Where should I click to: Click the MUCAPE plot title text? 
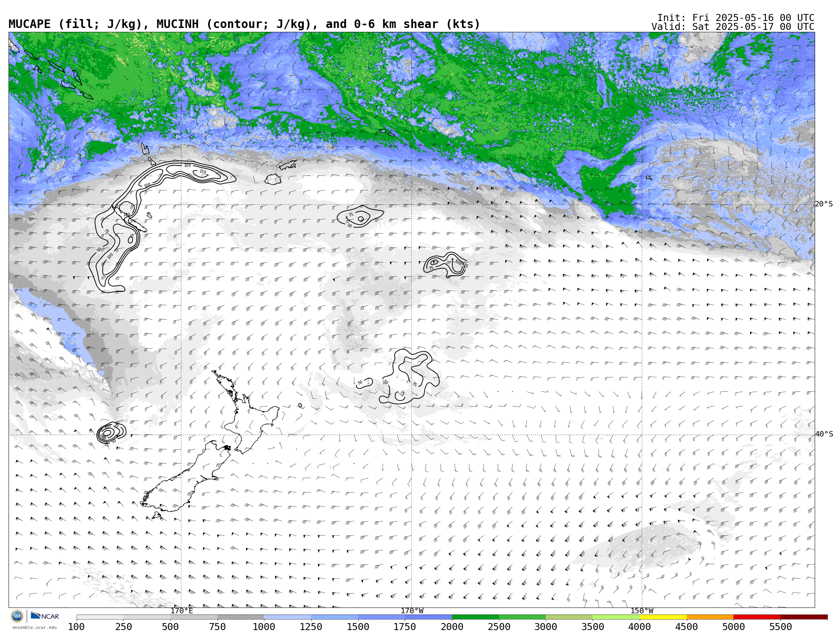click(244, 24)
